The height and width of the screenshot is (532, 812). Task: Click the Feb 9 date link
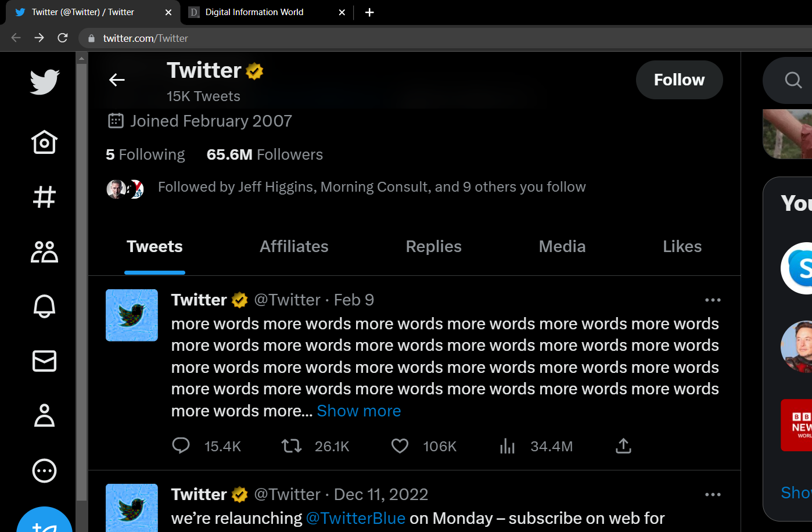tap(354, 300)
